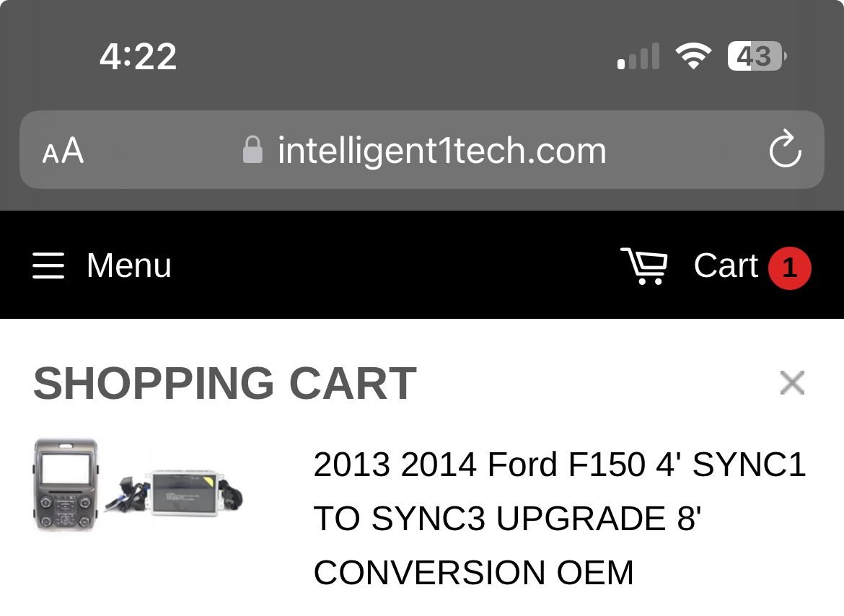The height and width of the screenshot is (616, 844).
Task: Select the Cart label in the navigation bar
Action: [x=725, y=265]
